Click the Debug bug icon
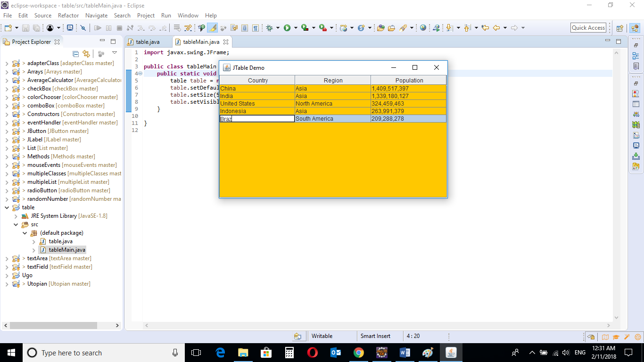The image size is (644, 362). pyautogui.click(x=269, y=28)
